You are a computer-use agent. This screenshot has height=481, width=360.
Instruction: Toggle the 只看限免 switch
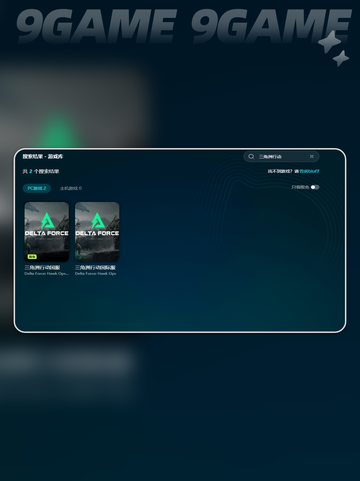click(315, 187)
